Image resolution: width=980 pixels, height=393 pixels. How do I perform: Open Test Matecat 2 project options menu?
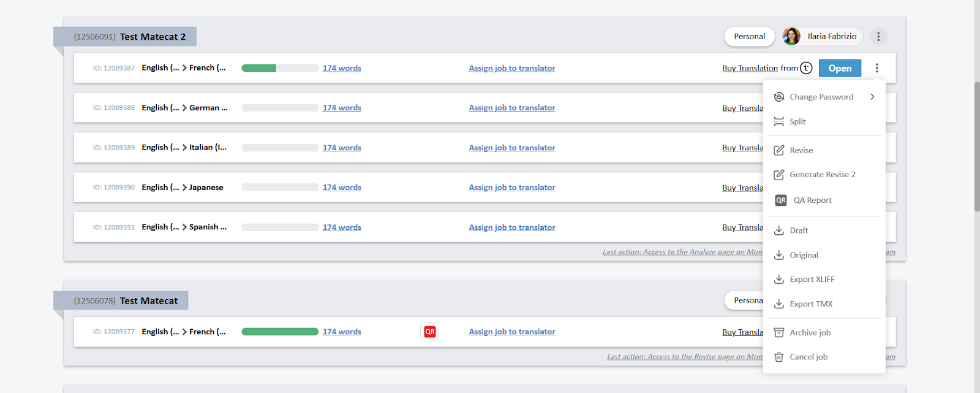coord(878,37)
